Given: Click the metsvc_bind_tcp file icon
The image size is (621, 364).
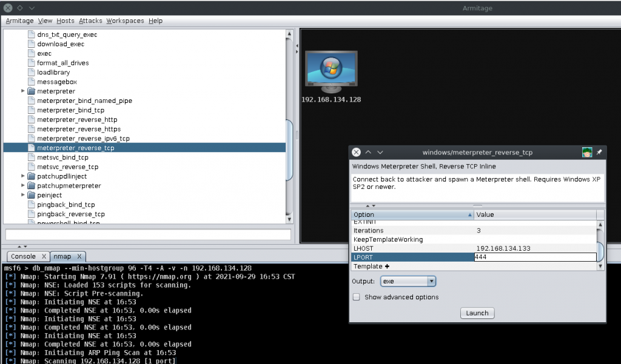Looking at the screenshot, I should [32, 157].
